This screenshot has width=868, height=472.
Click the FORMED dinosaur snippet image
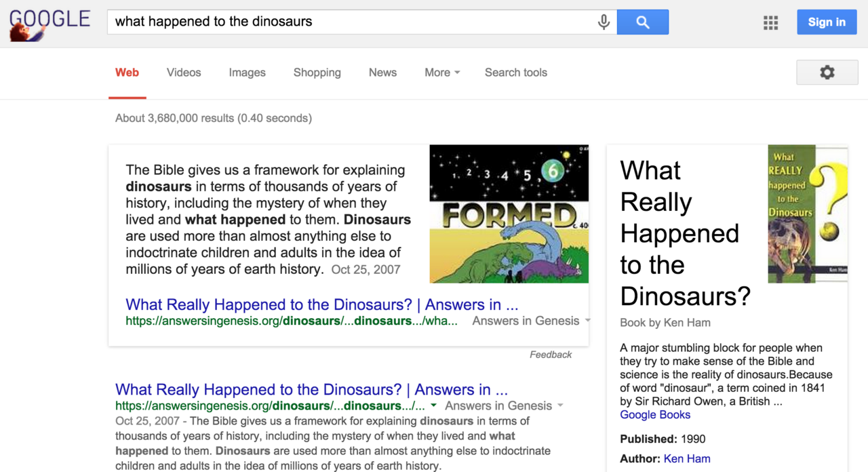(509, 214)
